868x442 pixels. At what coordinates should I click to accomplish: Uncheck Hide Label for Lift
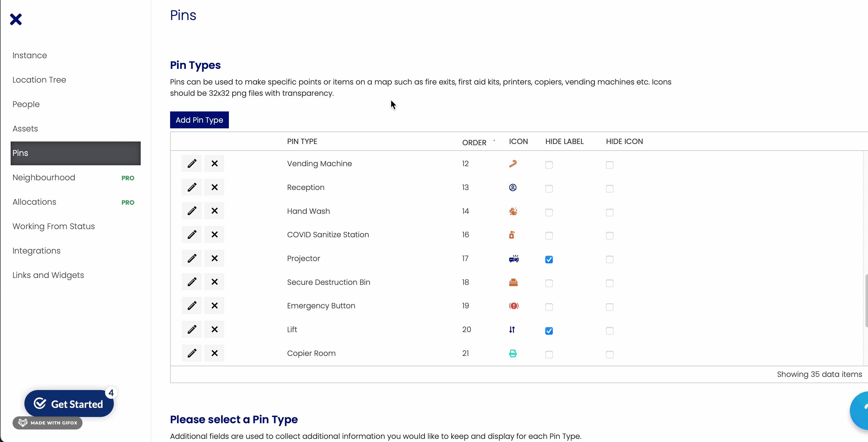tap(549, 331)
